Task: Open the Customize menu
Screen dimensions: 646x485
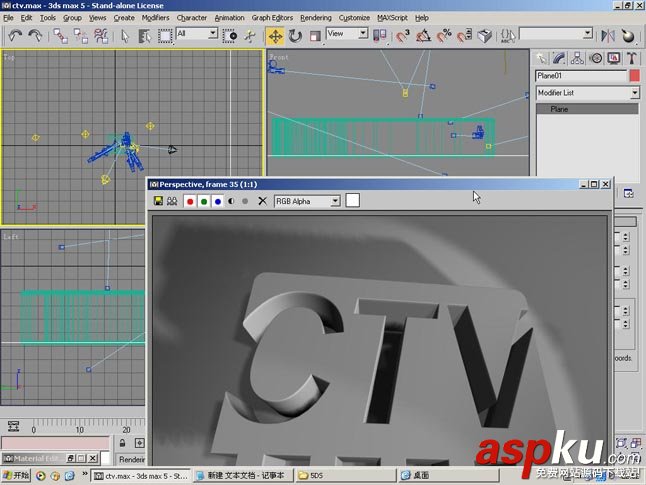Action: pyautogui.click(x=354, y=18)
